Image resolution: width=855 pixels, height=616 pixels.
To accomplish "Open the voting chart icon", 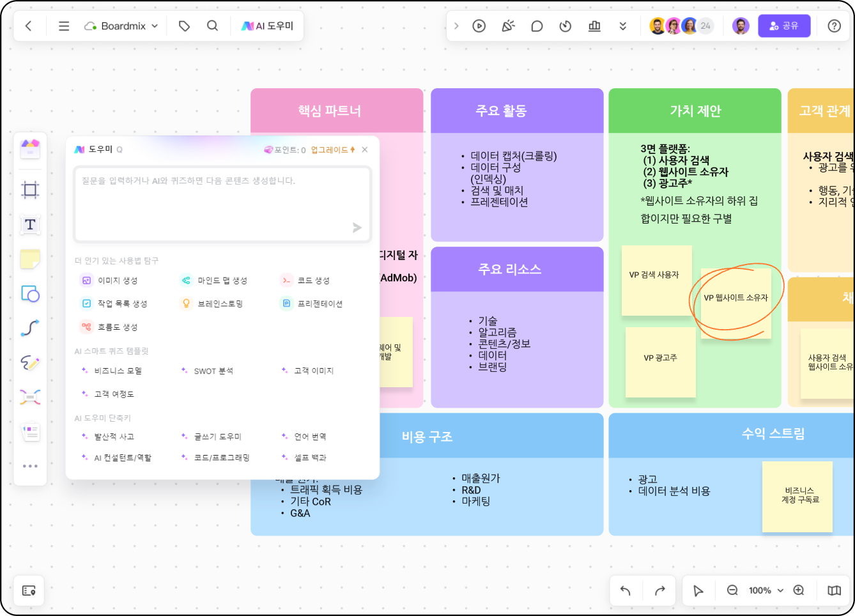I will coord(594,26).
